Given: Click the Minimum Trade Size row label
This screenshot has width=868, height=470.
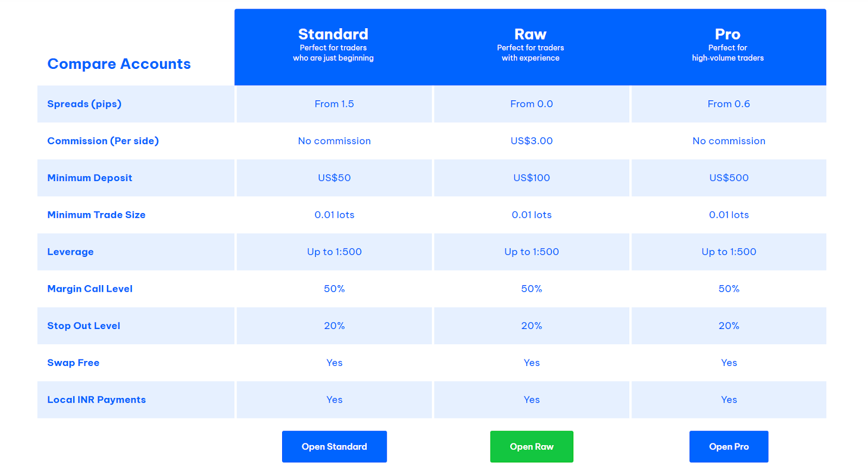Looking at the screenshot, I should [96, 215].
